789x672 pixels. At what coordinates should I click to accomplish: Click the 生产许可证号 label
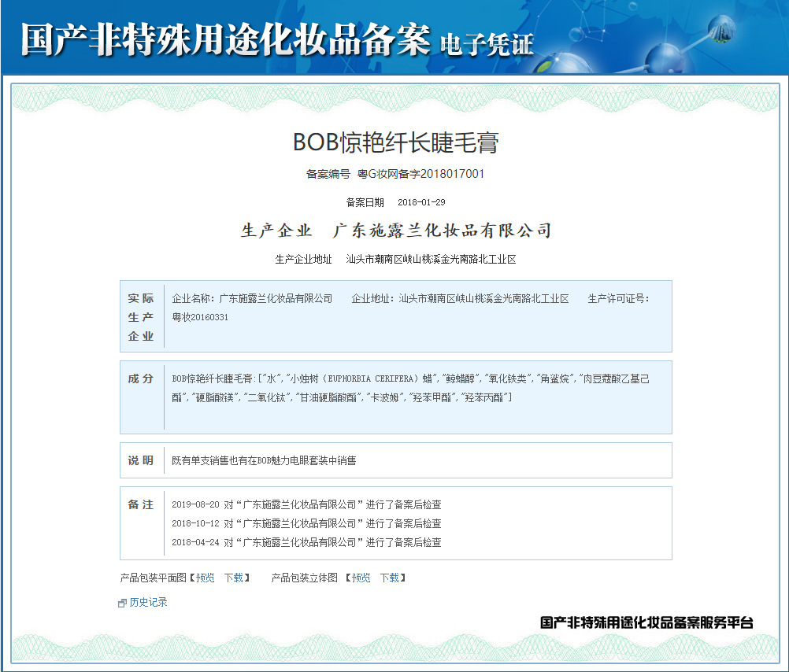(618, 299)
